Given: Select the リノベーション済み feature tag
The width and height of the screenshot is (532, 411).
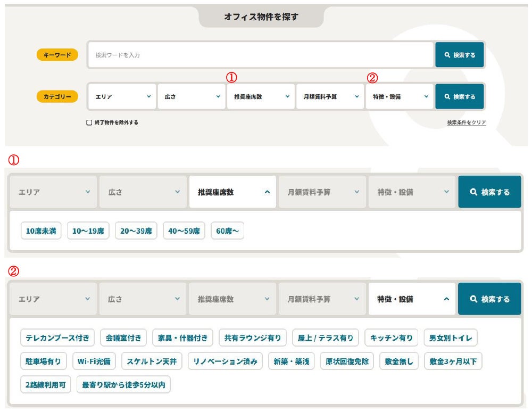Looking at the screenshot, I should pos(225,361).
